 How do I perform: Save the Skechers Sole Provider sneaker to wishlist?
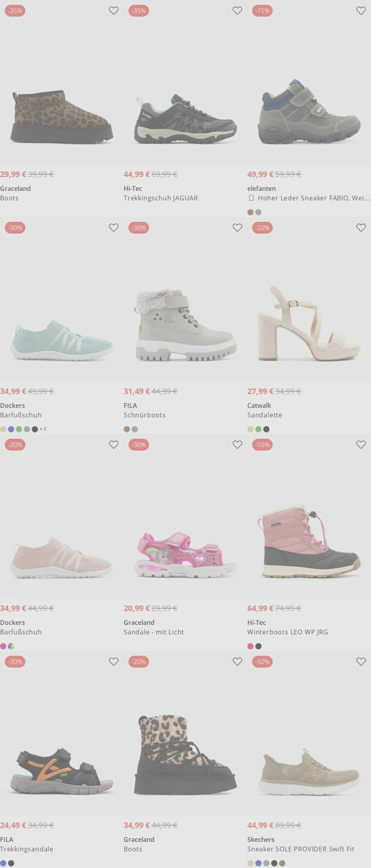click(361, 662)
